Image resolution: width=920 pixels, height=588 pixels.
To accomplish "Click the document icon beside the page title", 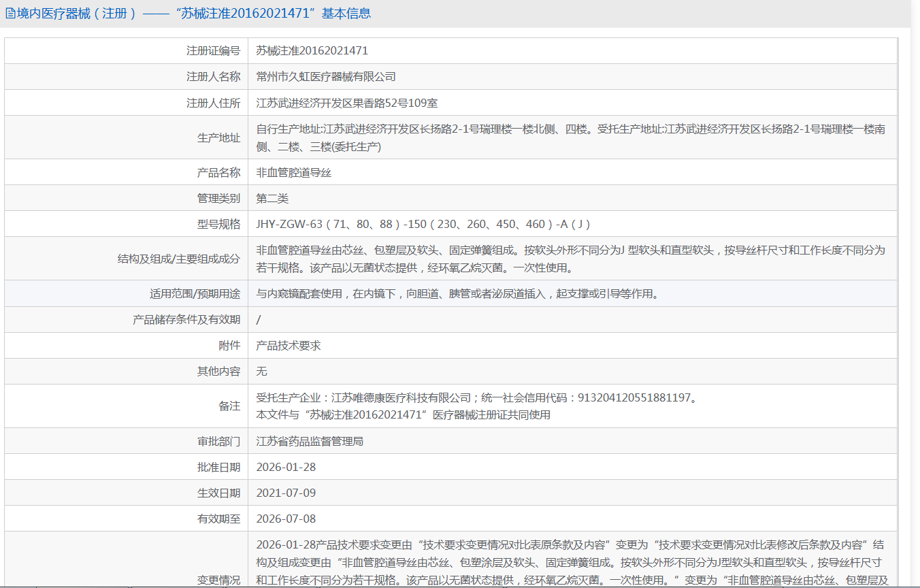I will 10,14.
